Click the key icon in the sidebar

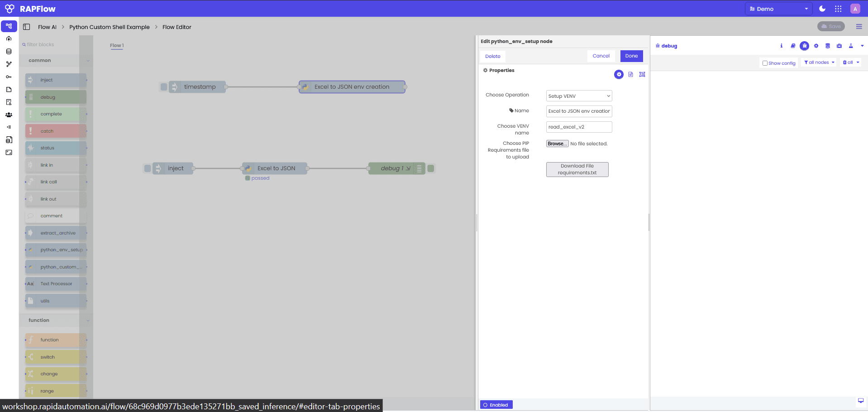pos(9,77)
